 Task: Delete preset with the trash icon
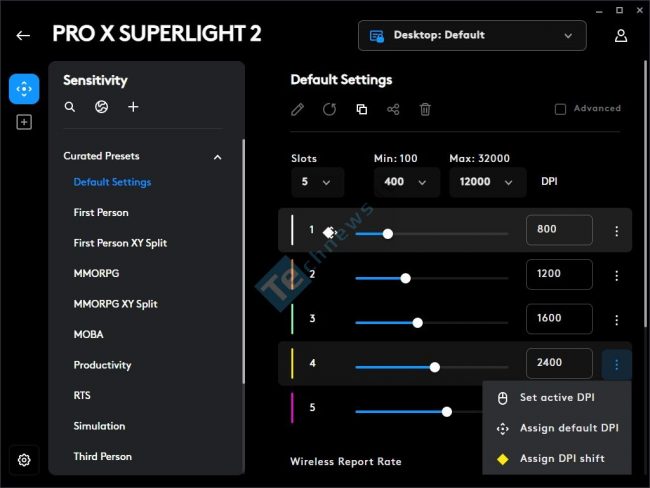[x=425, y=109]
